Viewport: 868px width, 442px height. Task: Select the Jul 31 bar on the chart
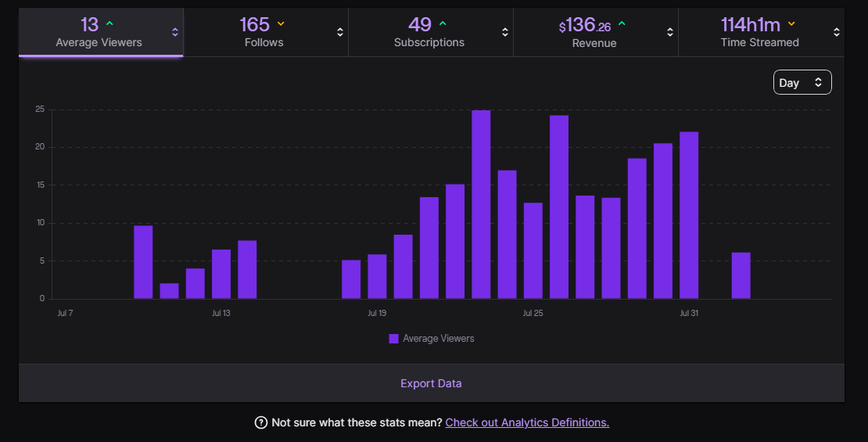pos(689,215)
